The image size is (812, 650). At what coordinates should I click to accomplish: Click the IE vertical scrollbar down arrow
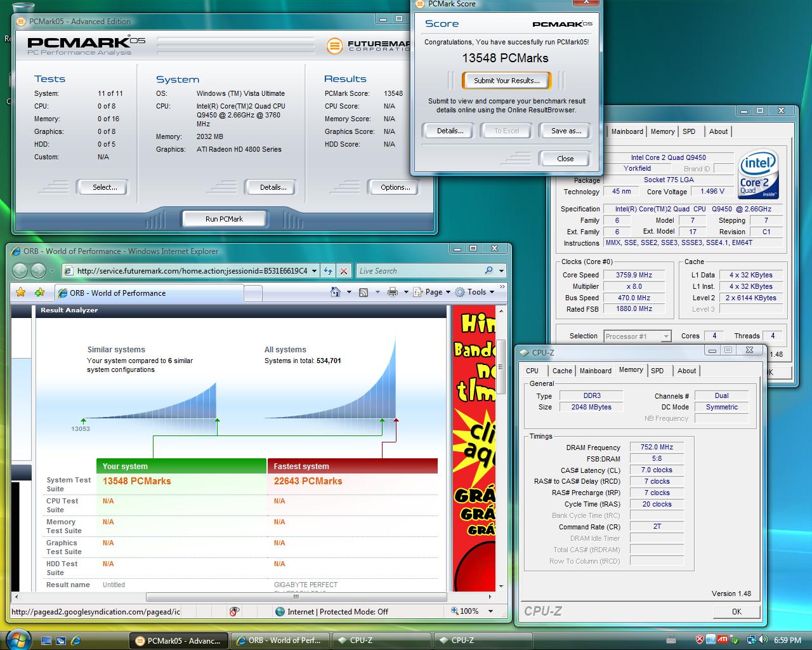coord(501,587)
